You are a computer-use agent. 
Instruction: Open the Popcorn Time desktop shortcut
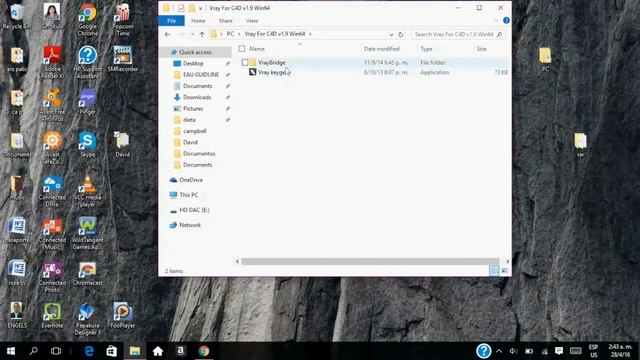coord(122,20)
